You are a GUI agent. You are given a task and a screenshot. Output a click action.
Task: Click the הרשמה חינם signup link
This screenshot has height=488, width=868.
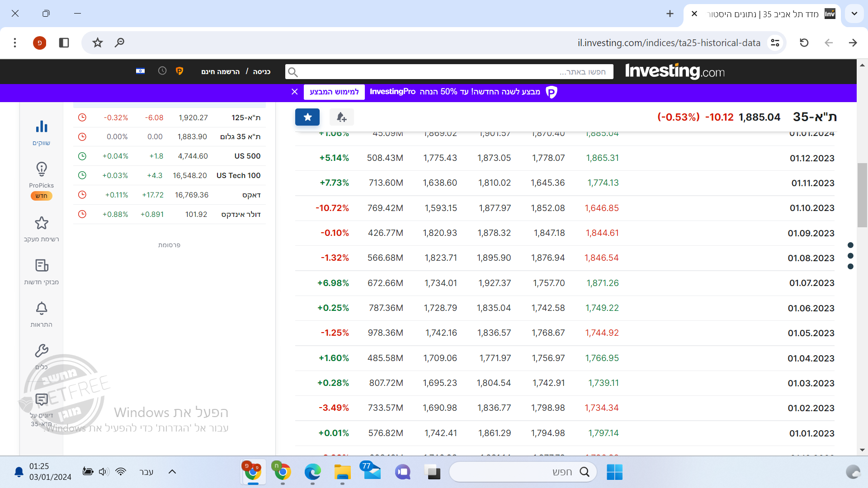(221, 72)
